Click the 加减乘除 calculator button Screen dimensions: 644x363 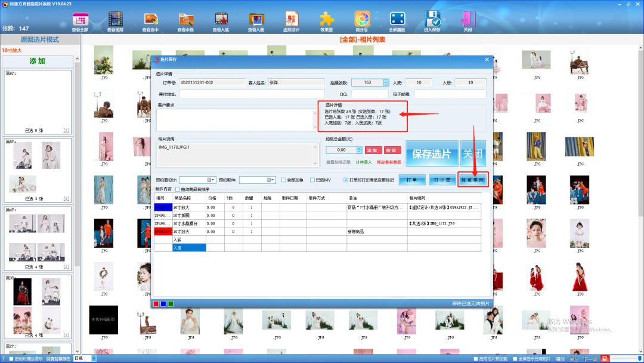tap(473, 180)
